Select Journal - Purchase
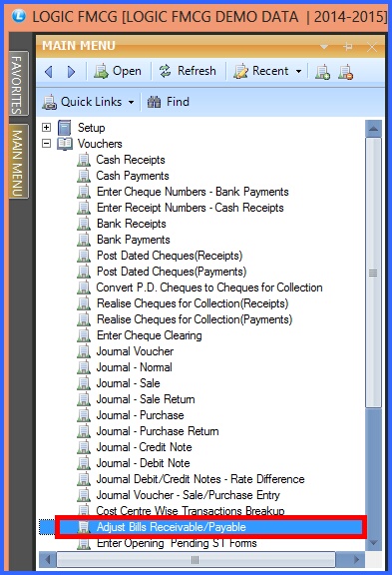Image resolution: width=392 pixels, height=575 pixels. click(x=140, y=415)
